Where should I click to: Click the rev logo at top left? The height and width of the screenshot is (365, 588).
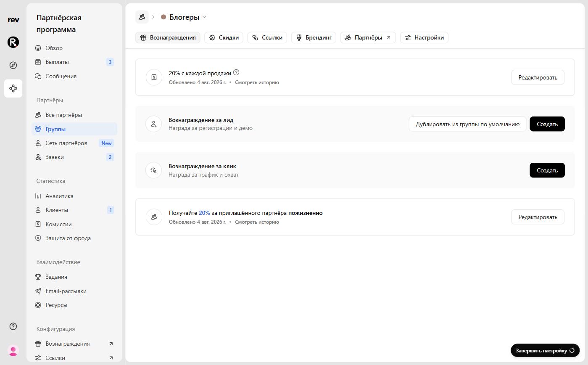pos(13,20)
